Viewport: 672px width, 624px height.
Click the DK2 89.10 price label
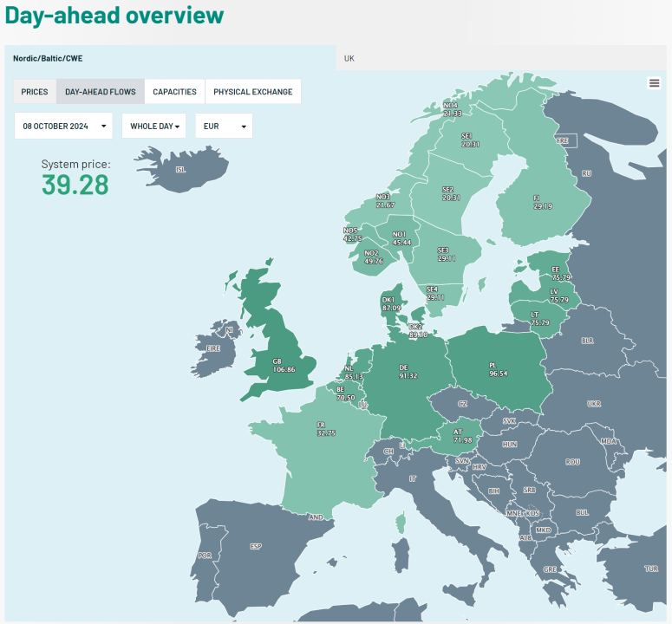418,330
